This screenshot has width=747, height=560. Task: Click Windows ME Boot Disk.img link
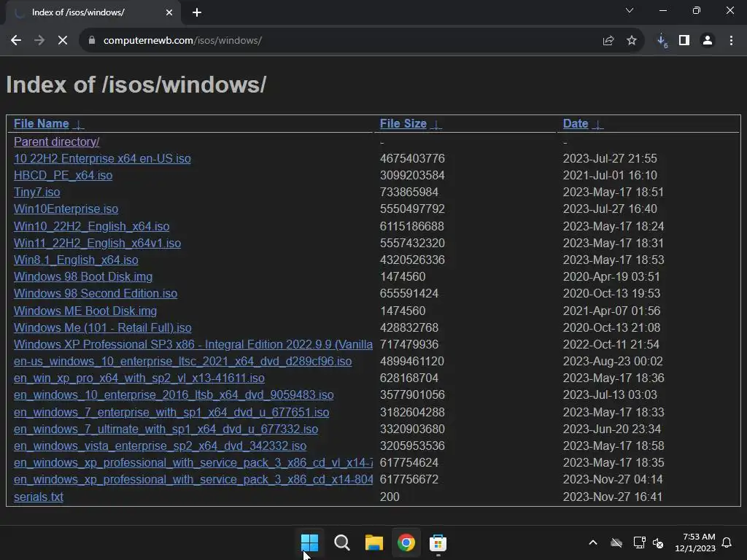pyautogui.click(x=85, y=311)
